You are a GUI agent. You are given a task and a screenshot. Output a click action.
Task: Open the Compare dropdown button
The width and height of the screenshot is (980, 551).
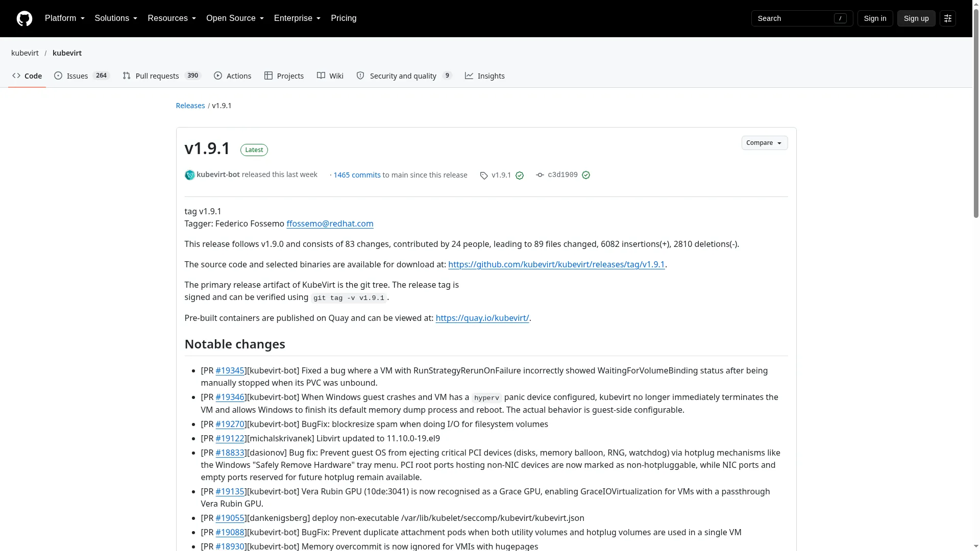pyautogui.click(x=765, y=143)
